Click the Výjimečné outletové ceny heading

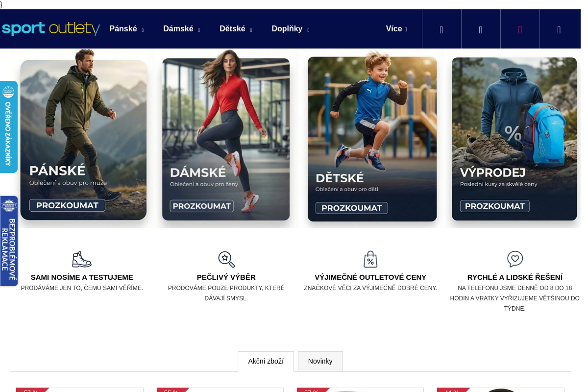[x=370, y=277]
